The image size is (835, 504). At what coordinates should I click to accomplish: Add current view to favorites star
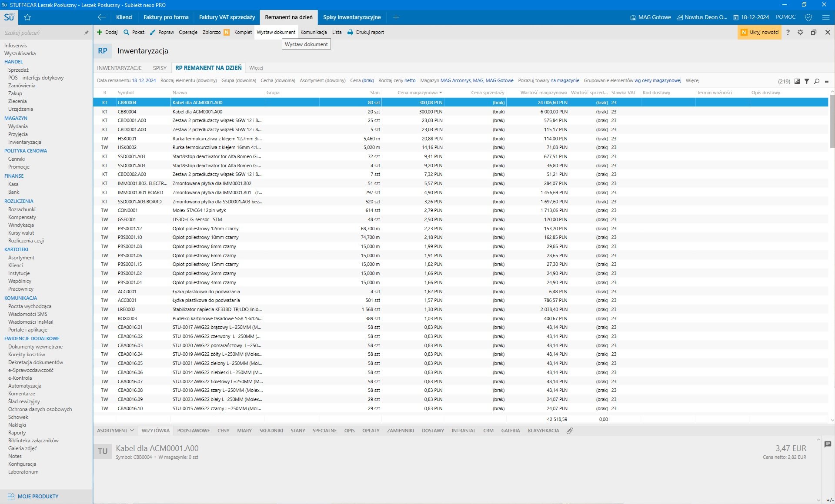[27, 17]
